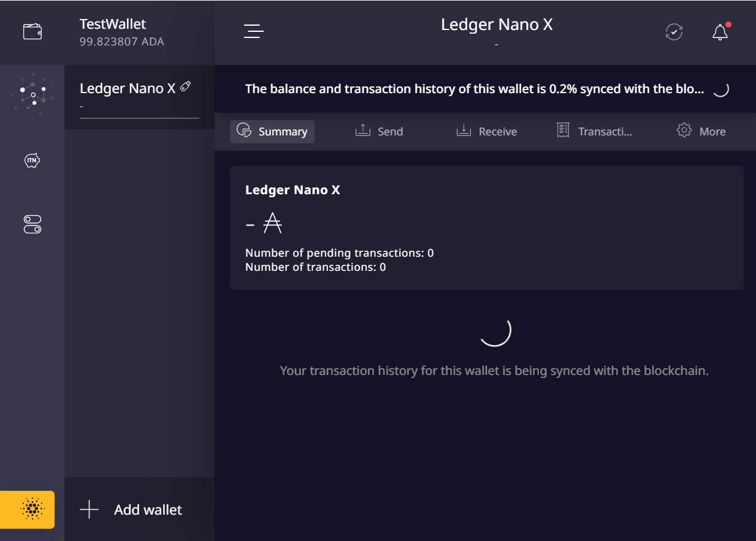The image size is (756, 541).
Task: Select the Summary tab
Action: click(x=272, y=131)
